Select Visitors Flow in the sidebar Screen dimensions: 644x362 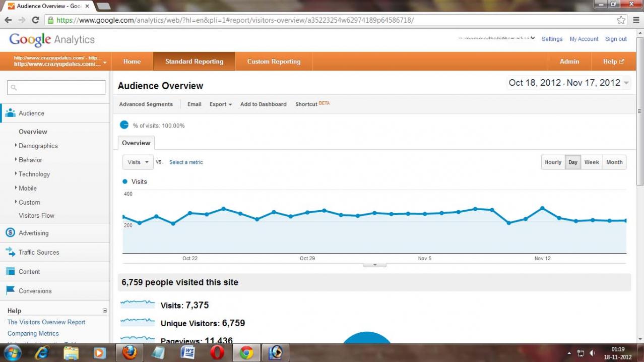point(36,215)
